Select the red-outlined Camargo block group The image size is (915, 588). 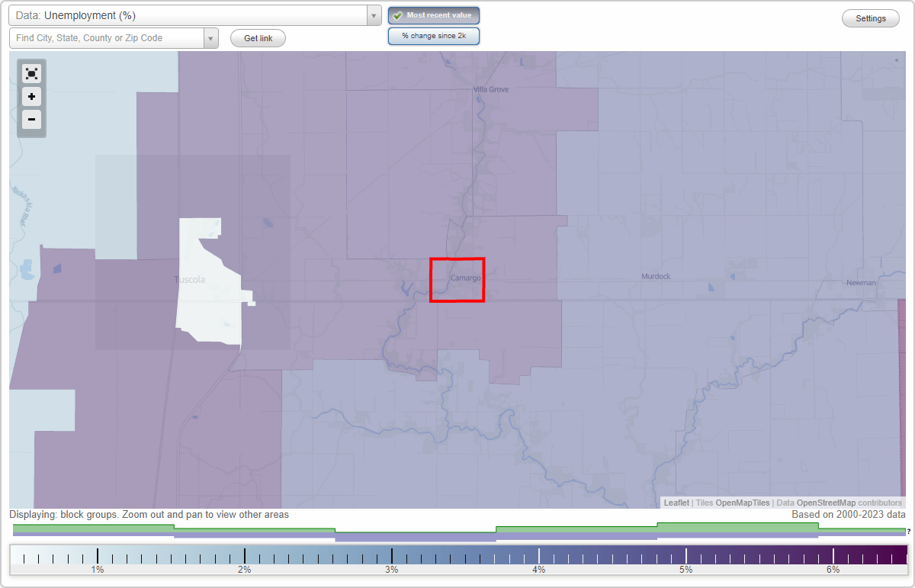[457, 280]
